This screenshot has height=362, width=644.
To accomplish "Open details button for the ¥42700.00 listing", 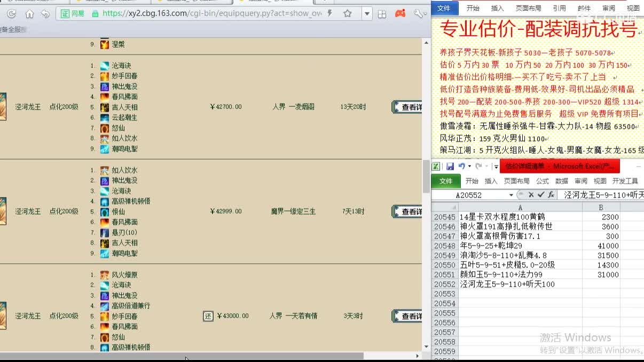I will click(407, 107).
